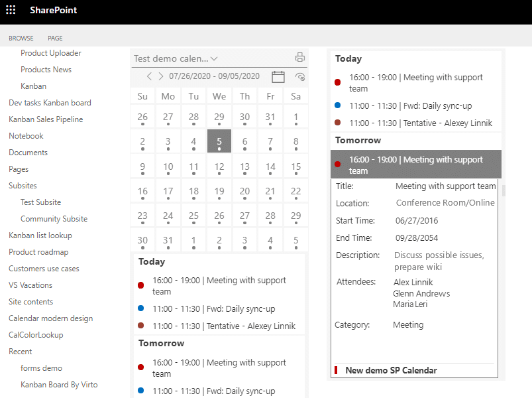Open the Recent navigation item
Screen dimensions: 532x398
coord(21,352)
